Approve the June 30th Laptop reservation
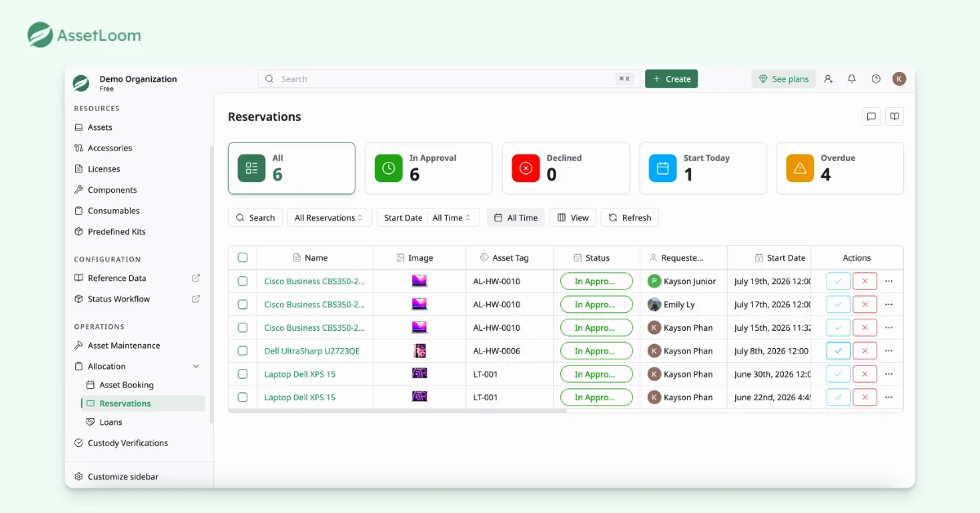 coord(839,374)
